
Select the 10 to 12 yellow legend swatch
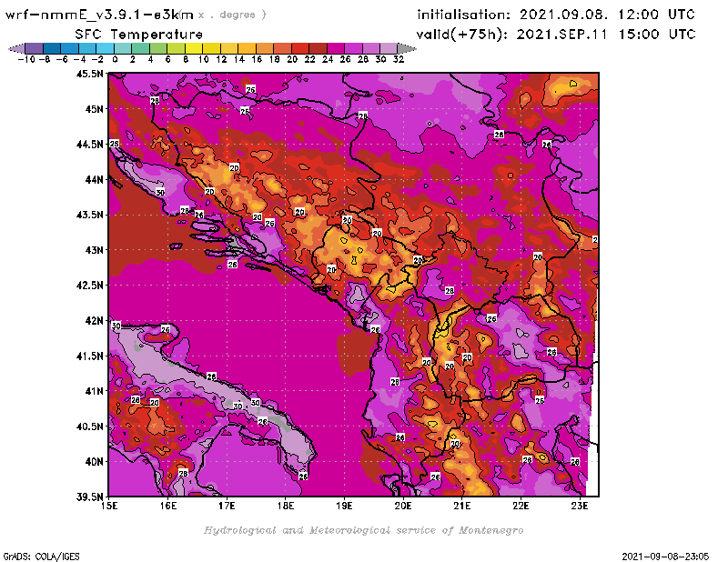[211, 48]
